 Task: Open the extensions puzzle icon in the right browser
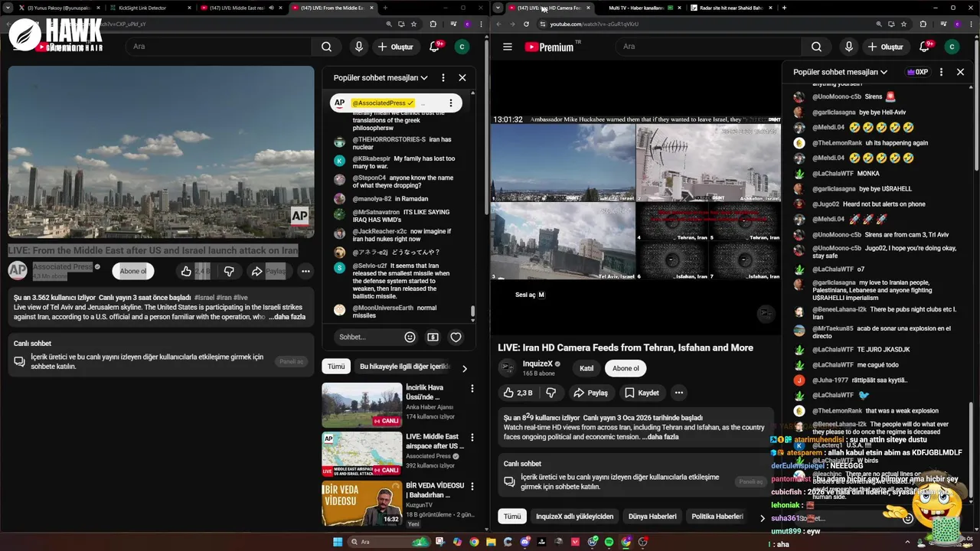(923, 24)
